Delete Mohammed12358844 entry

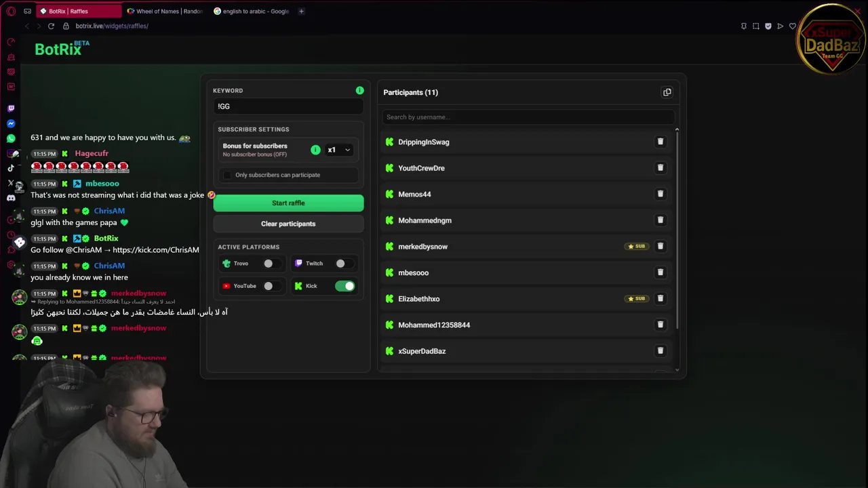point(660,324)
